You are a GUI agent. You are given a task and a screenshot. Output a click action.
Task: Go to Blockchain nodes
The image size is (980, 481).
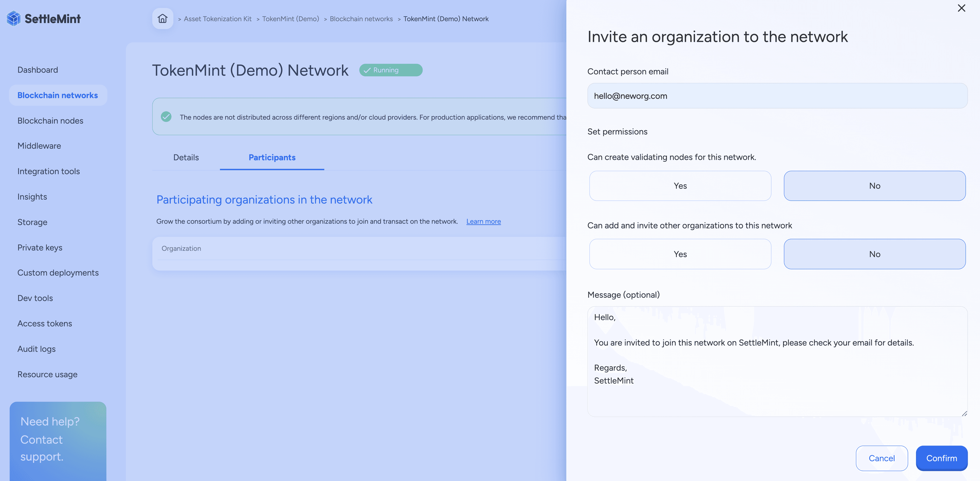coord(50,121)
